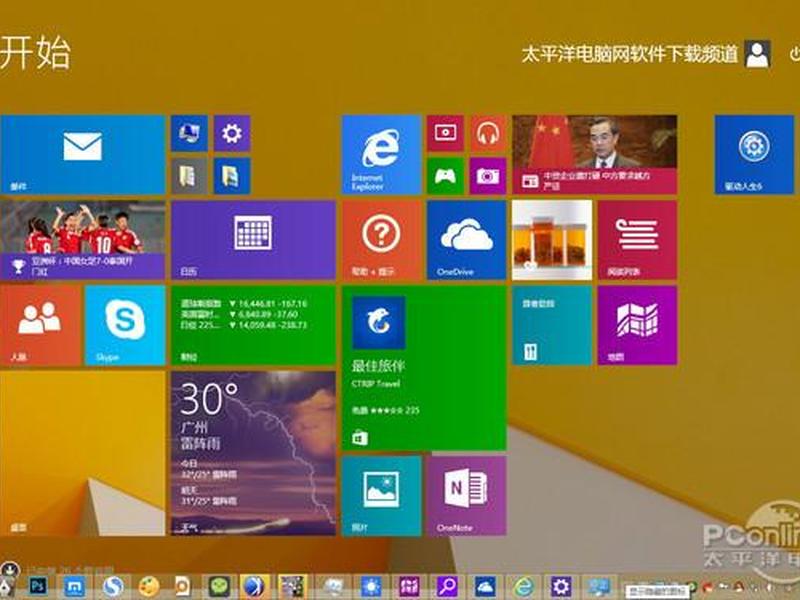Screen dimensions: 800x600
Task: Open the live tile showing amber jars photo
Action: click(552, 240)
